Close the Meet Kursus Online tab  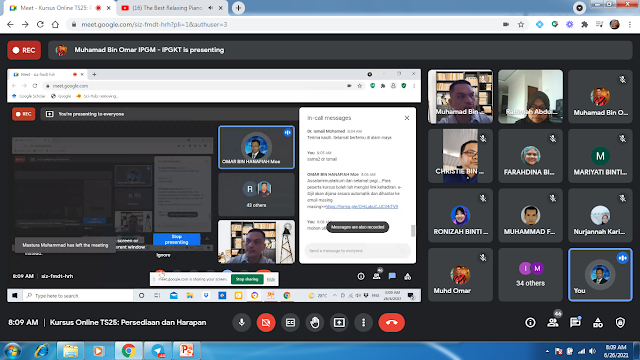[x=109, y=8]
